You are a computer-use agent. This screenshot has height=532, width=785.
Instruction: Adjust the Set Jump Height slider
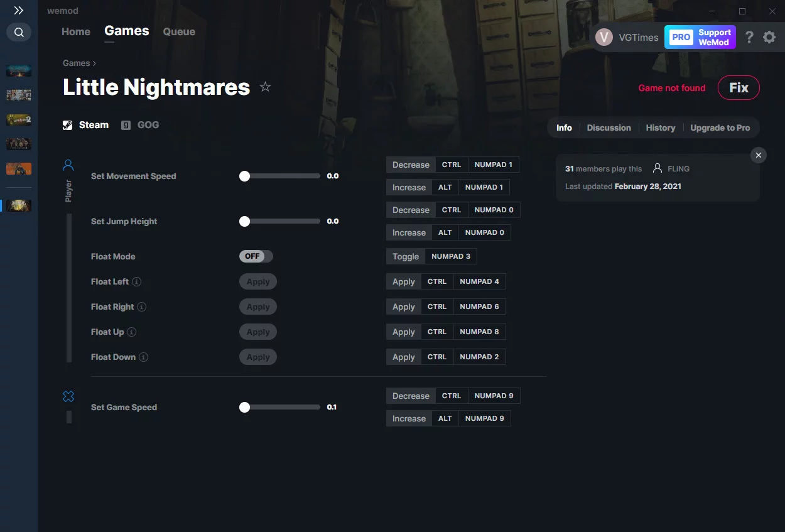[280, 222]
